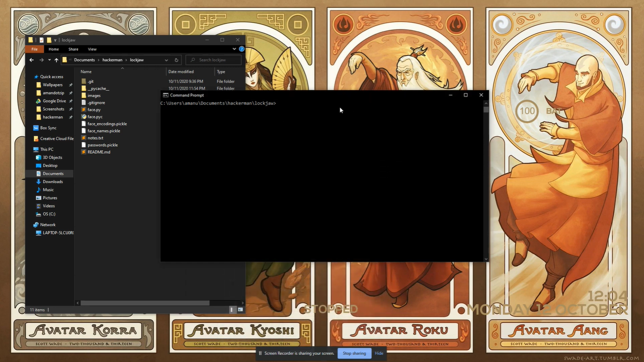
Task: Open File Explorer help icon
Action: coord(242,49)
